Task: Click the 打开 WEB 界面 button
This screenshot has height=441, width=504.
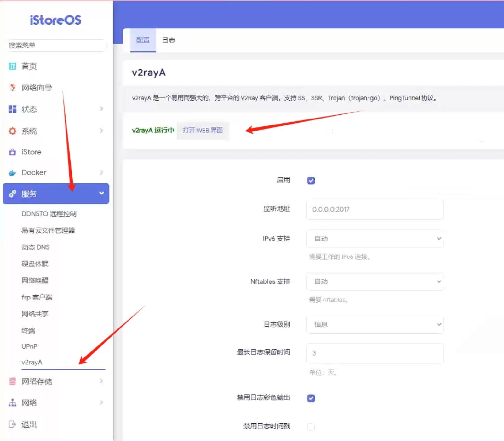Action: [x=203, y=130]
